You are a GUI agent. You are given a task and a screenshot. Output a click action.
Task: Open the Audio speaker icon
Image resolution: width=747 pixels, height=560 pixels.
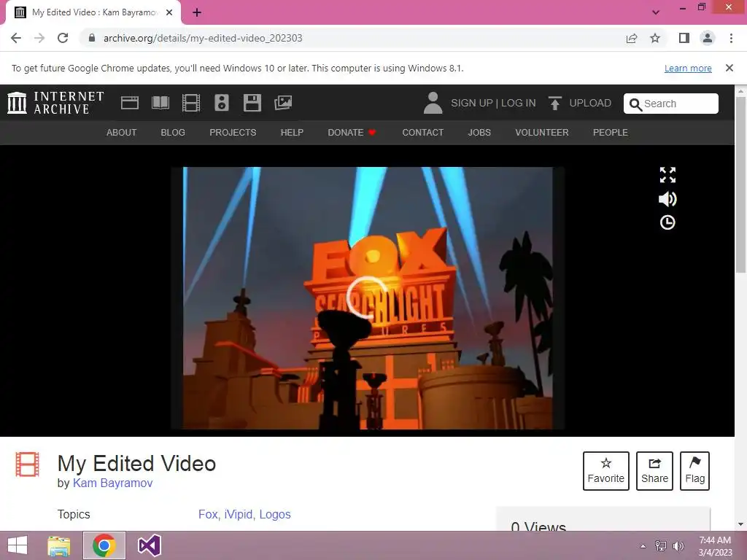(x=222, y=103)
